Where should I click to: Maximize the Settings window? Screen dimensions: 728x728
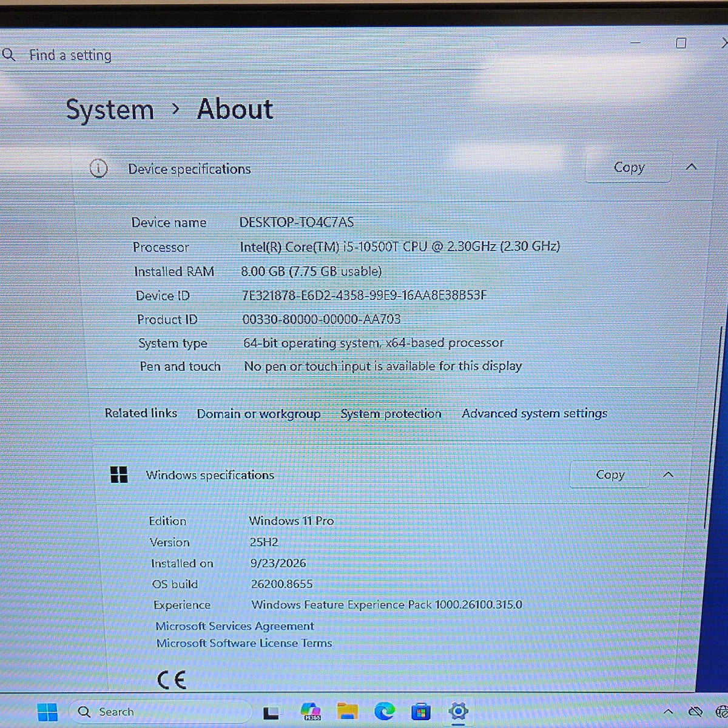tap(681, 43)
